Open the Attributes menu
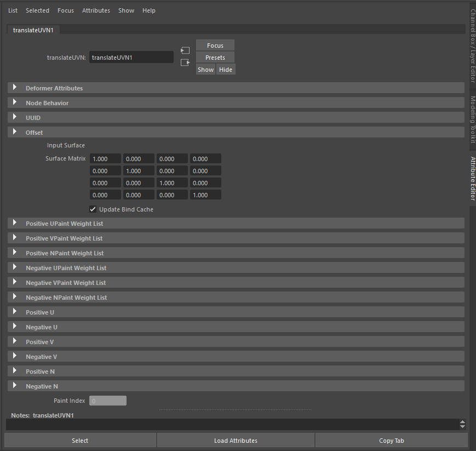The height and width of the screenshot is (451, 476). (96, 10)
